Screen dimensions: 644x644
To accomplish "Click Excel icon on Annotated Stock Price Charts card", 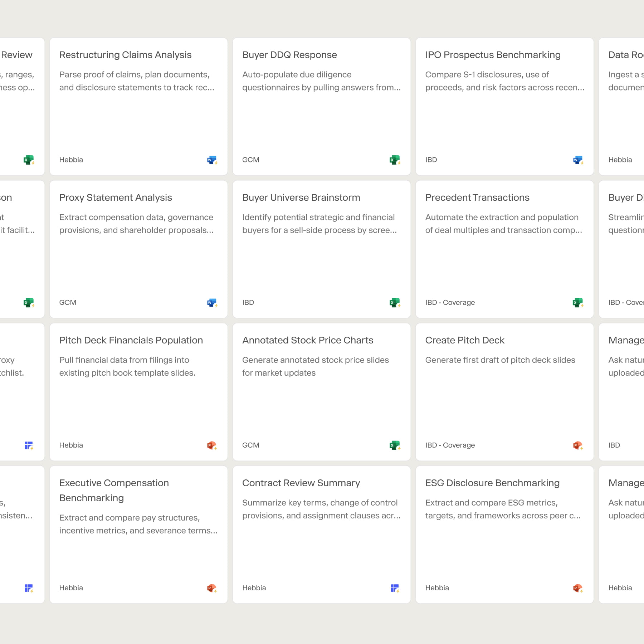I will coord(395,445).
